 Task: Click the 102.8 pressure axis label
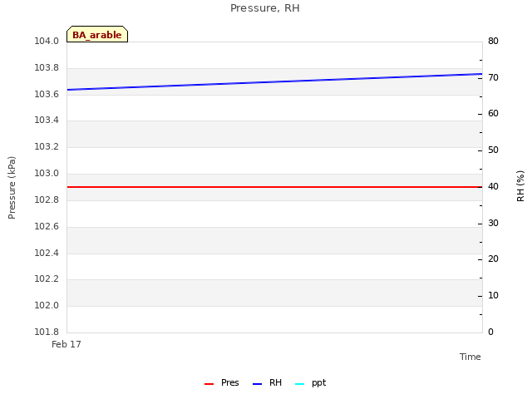(47, 199)
